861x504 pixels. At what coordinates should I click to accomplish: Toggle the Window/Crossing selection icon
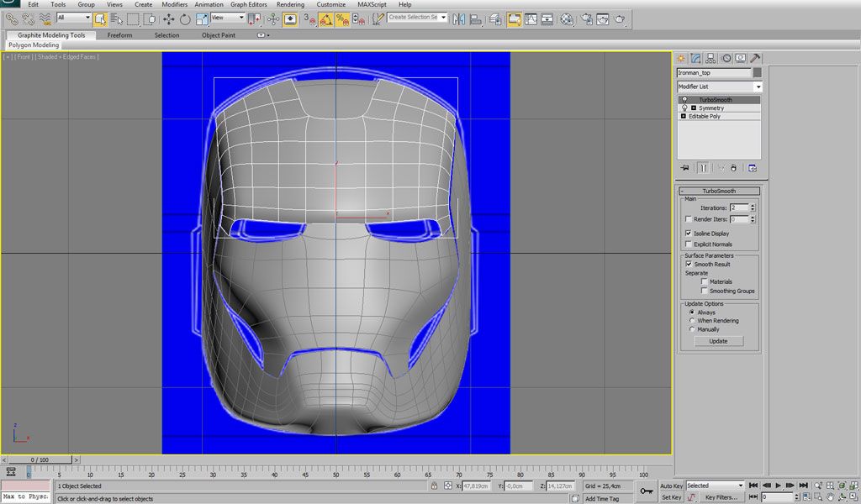tap(150, 19)
